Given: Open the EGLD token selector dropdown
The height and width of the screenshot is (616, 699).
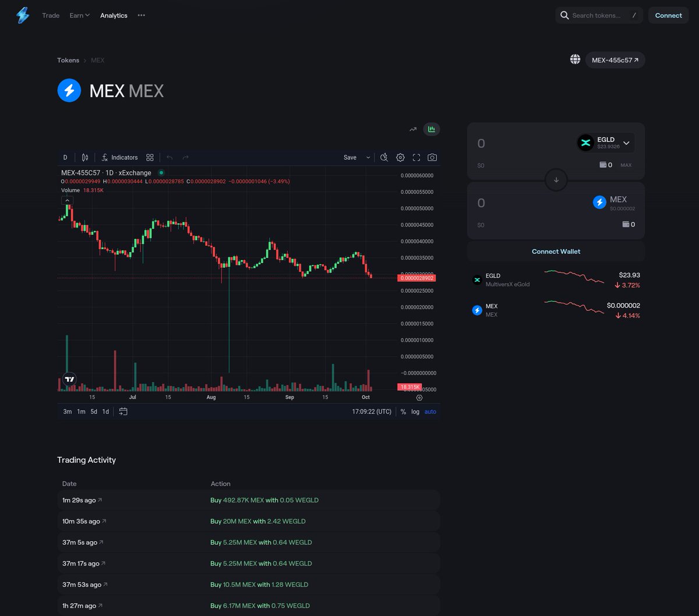Looking at the screenshot, I should (x=605, y=143).
